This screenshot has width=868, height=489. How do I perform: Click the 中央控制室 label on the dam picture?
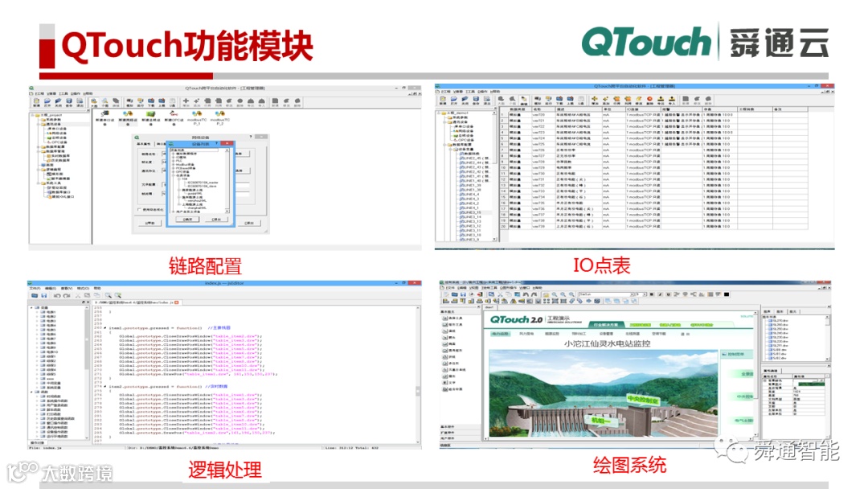643,398
